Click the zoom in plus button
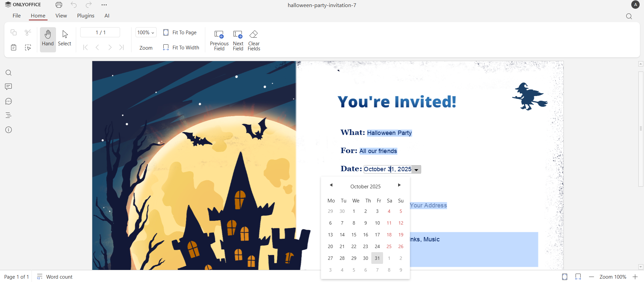 (635, 277)
